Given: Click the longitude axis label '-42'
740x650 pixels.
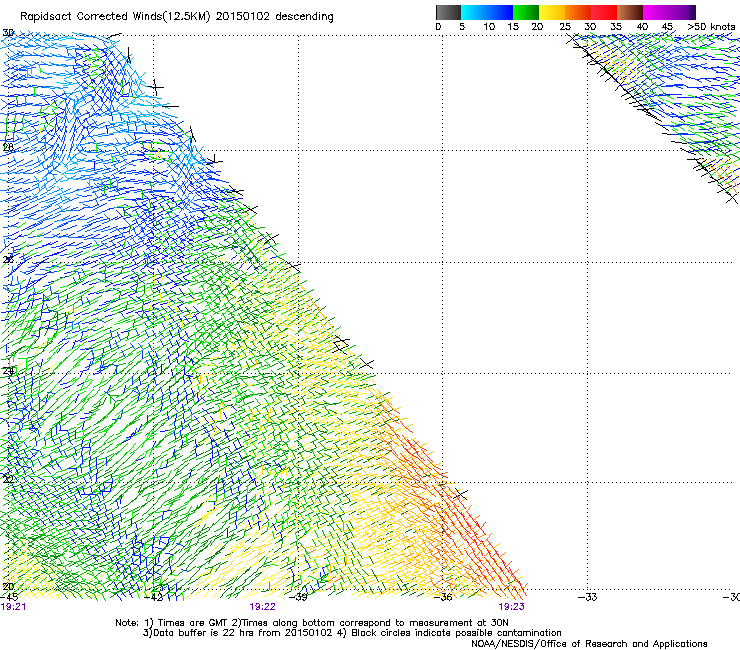Looking at the screenshot, I should coord(154,597).
